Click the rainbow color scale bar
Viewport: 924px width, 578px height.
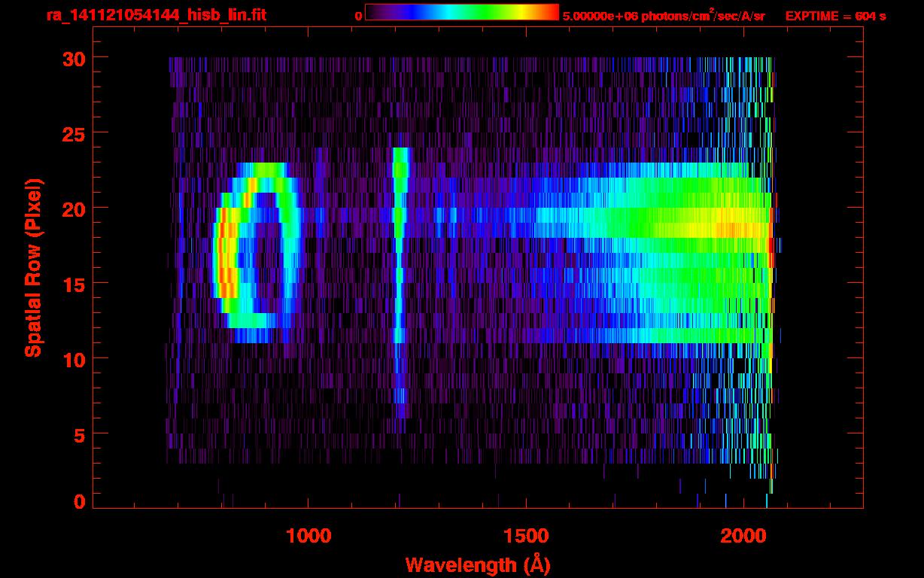(x=462, y=12)
